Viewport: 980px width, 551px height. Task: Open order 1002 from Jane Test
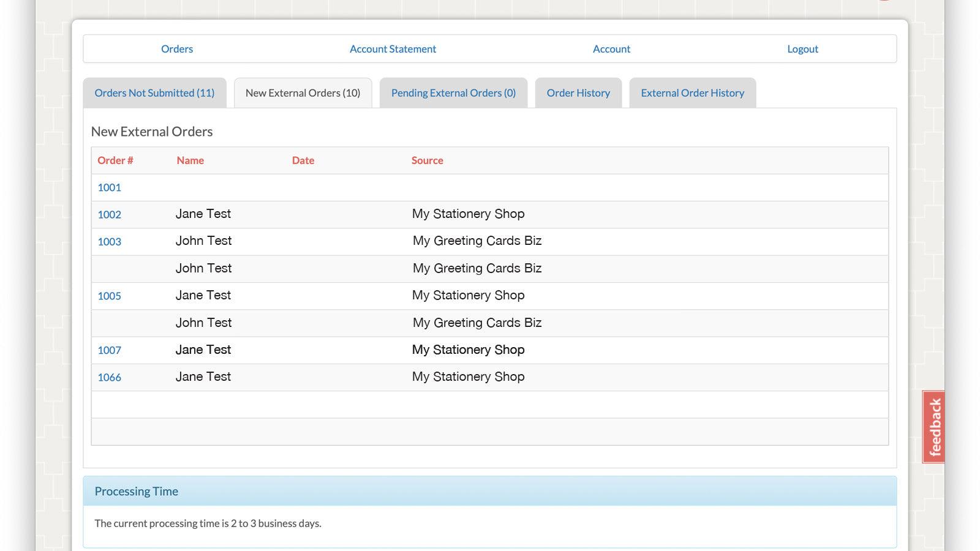[109, 215]
